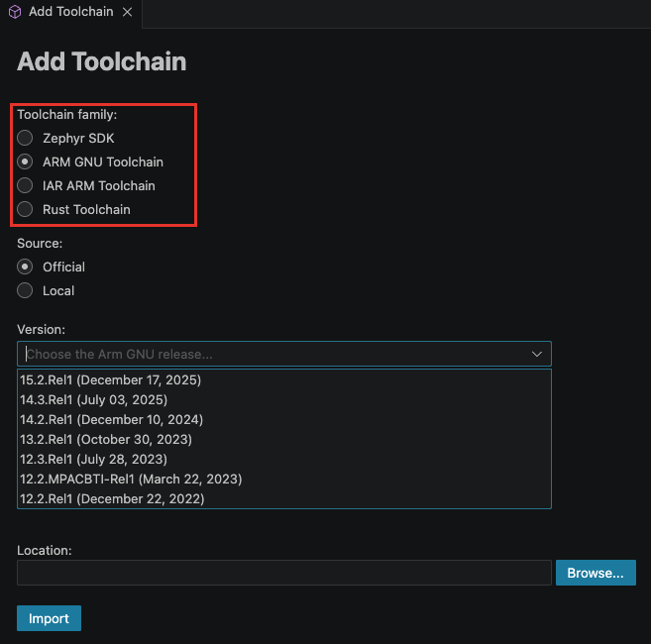Set source to Local
The height and width of the screenshot is (644, 651).
[x=25, y=290]
